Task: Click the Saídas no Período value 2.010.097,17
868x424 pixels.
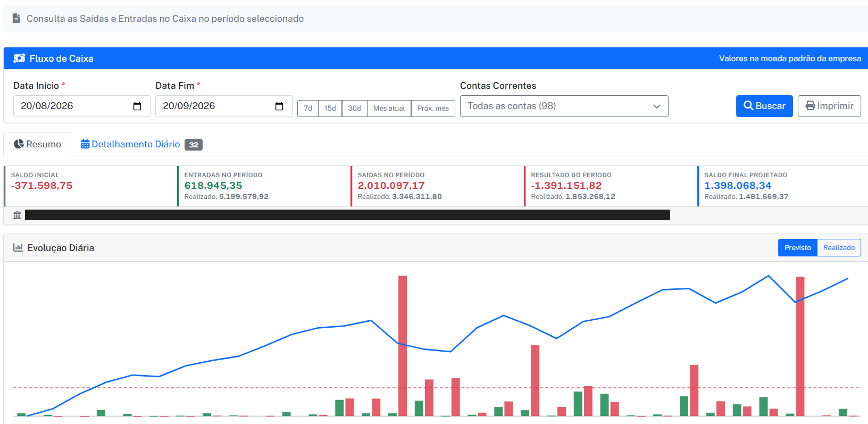Action: click(391, 186)
